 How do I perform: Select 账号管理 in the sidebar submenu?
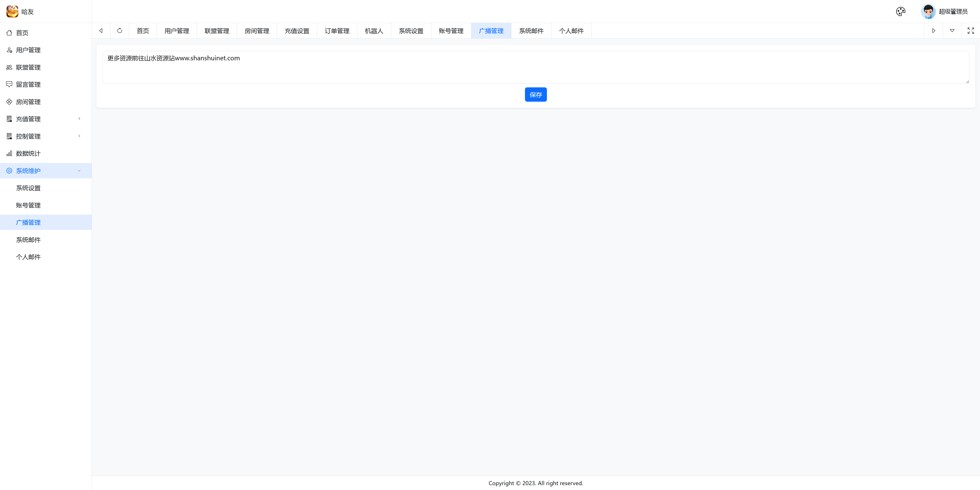point(29,205)
